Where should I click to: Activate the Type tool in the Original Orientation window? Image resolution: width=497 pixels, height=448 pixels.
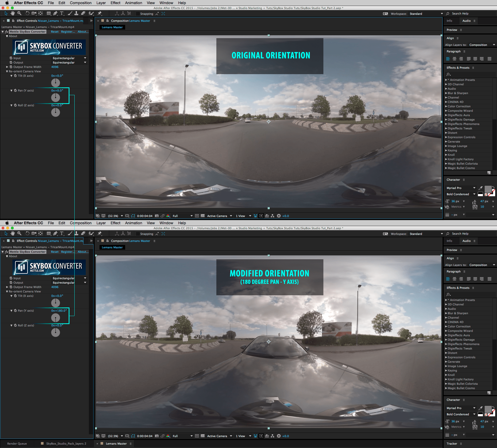[x=62, y=13]
